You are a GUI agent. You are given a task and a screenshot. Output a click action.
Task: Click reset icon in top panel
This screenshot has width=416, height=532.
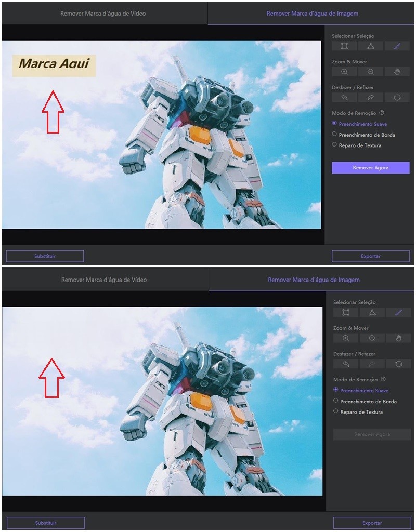[397, 97]
